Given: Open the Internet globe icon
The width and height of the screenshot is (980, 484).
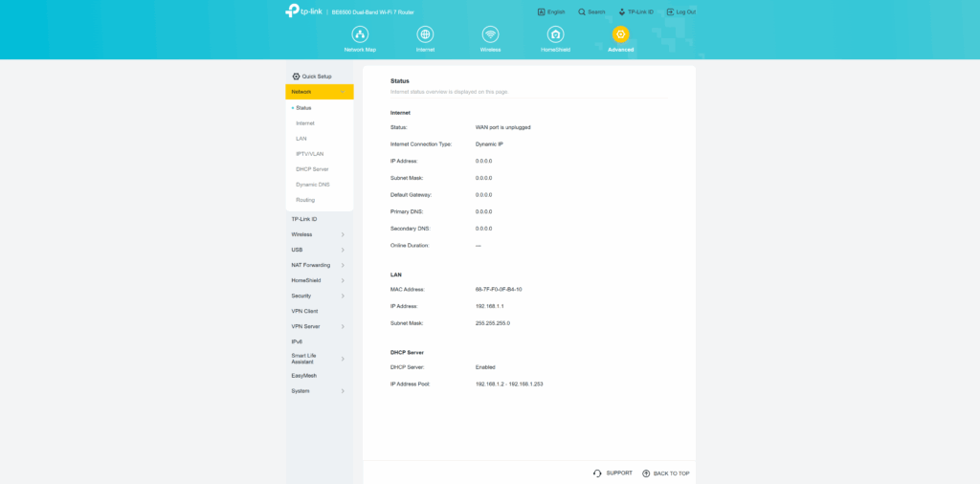Looking at the screenshot, I should click(425, 34).
